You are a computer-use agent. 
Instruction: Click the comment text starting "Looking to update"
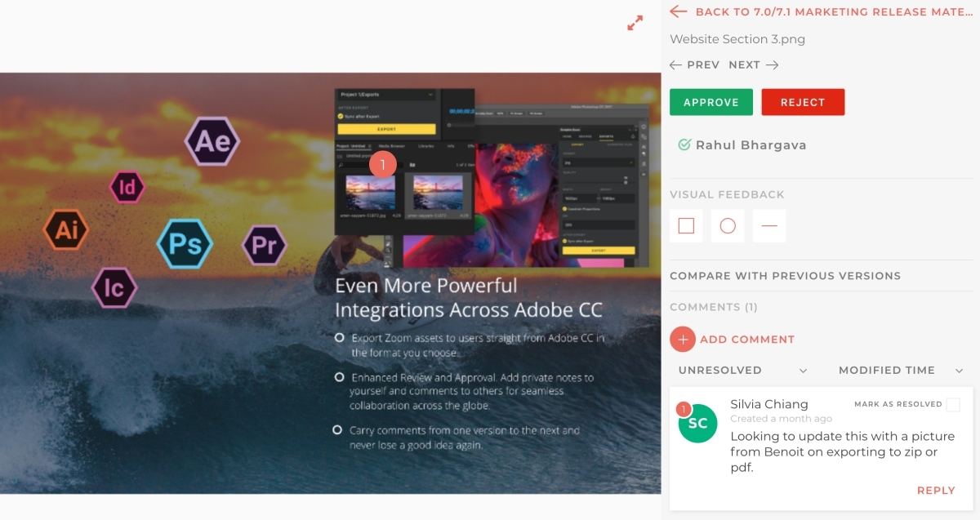pyautogui.click(x=842, y=451)
